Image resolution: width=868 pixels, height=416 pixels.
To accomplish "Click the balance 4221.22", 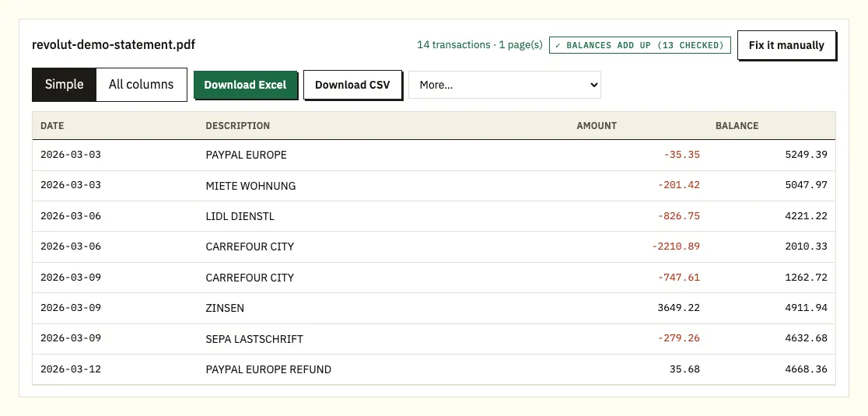I will pos(806,215).
